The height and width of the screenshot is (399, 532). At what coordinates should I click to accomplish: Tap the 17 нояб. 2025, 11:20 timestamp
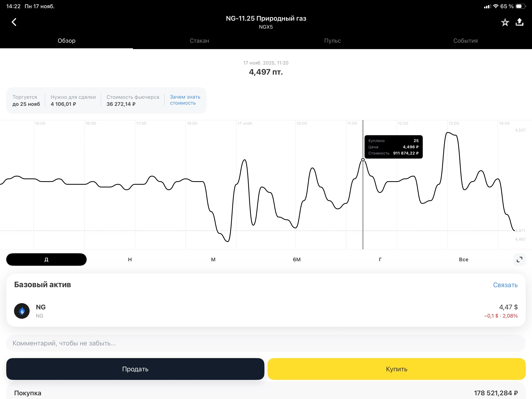click(x=266, y=63)
